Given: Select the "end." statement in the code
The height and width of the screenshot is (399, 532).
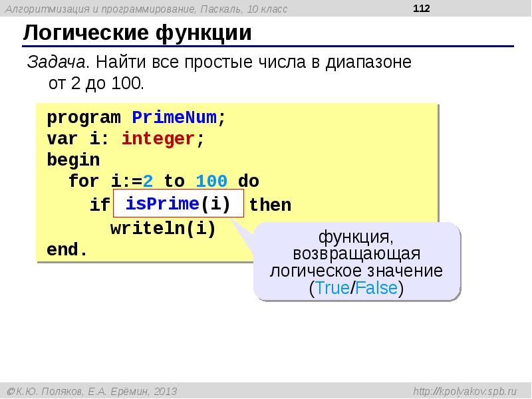Looking at the screenshot, I should pyautogui.click(x=67, y=250).
